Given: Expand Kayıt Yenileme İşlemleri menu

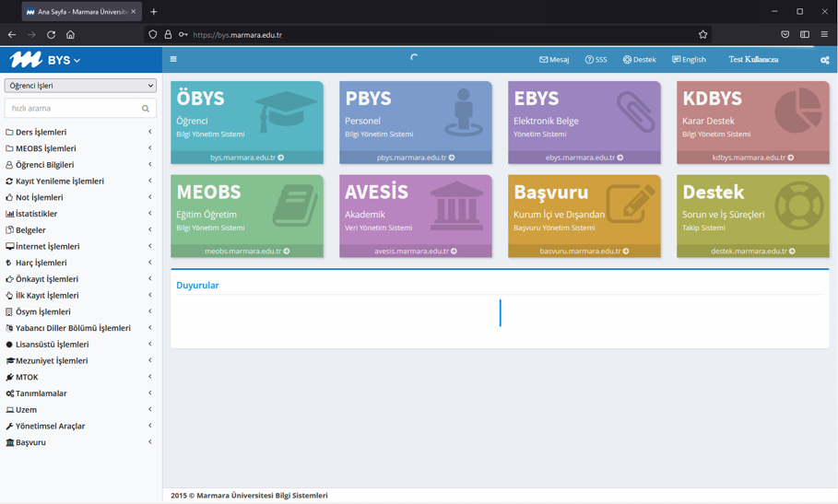Looking at the screenshot, I should point(80,181).
